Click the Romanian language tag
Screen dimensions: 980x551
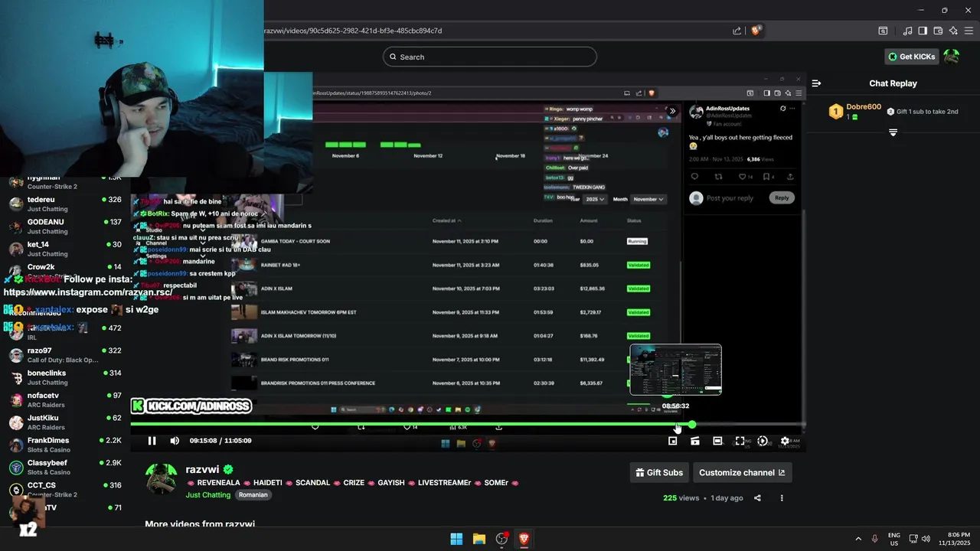tap(253, 495)
